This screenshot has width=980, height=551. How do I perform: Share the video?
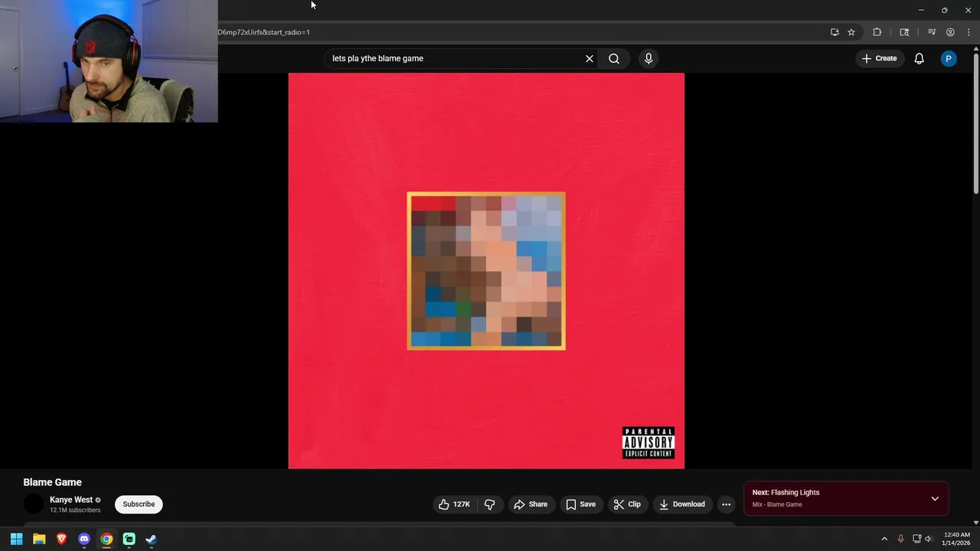point(531,504)
